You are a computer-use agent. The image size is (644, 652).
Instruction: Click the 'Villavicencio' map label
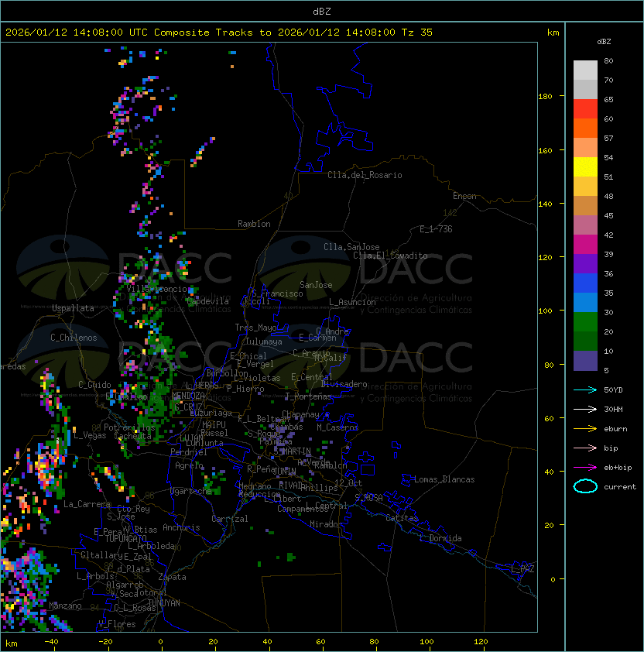156,289
